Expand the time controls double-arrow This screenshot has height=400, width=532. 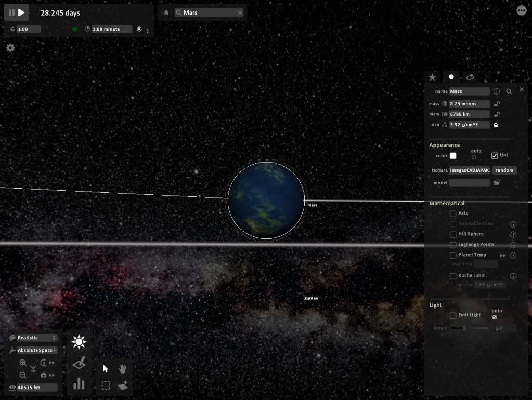pos(147,31)
